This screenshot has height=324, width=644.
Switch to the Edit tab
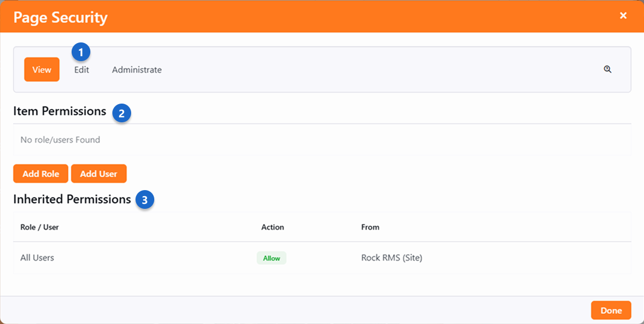coord(82,70)
